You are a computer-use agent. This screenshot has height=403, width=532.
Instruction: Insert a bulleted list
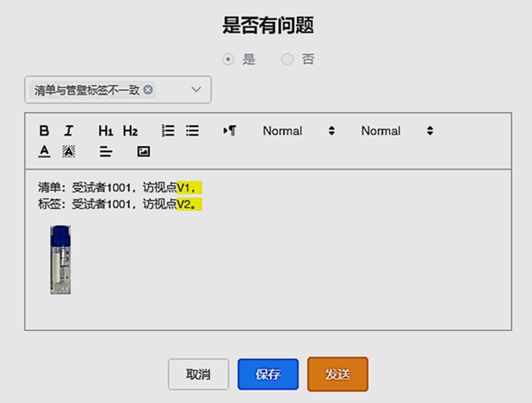click(x=192, y=131)
